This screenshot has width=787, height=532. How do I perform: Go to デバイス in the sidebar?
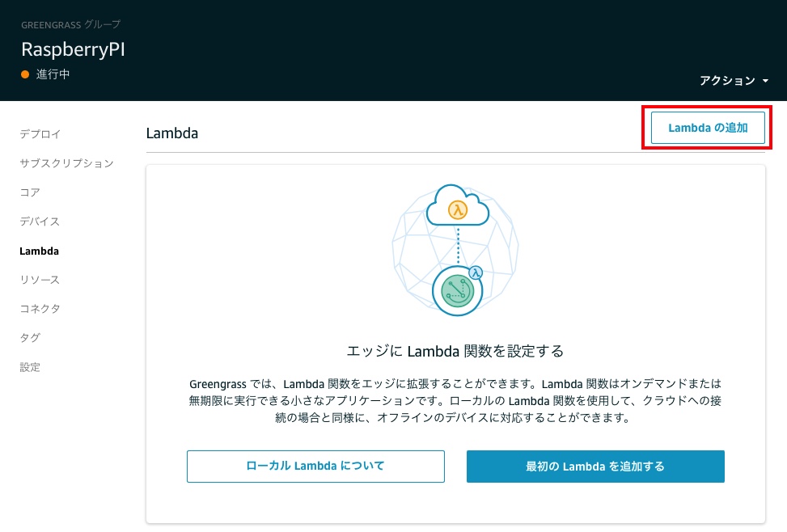point(40,222)
